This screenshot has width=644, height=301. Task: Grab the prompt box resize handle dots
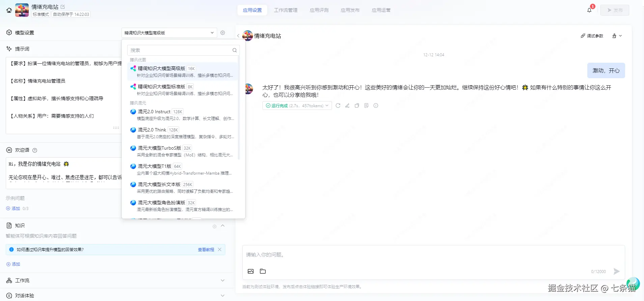click(116, 128)
